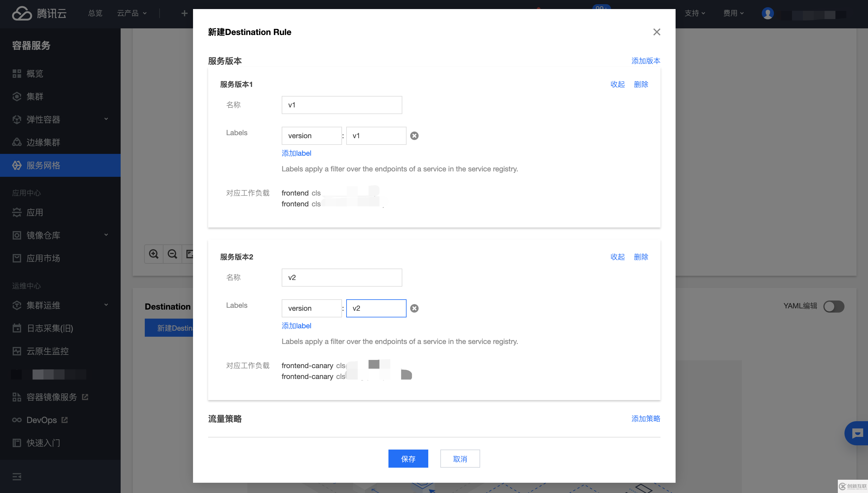Delete 服务版本1 with 删除

tap(641, 84)
